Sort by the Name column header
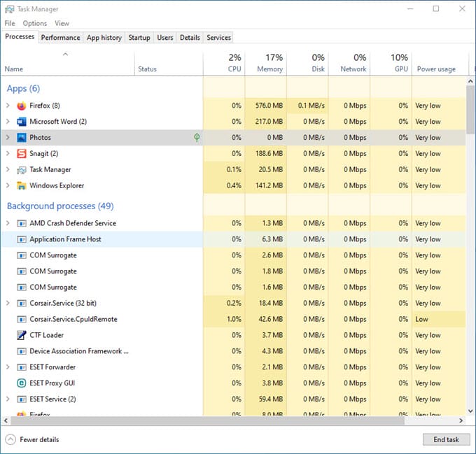The height and width of the screenshot is (454, 476). pyautogui.click(x=68, y=64)
